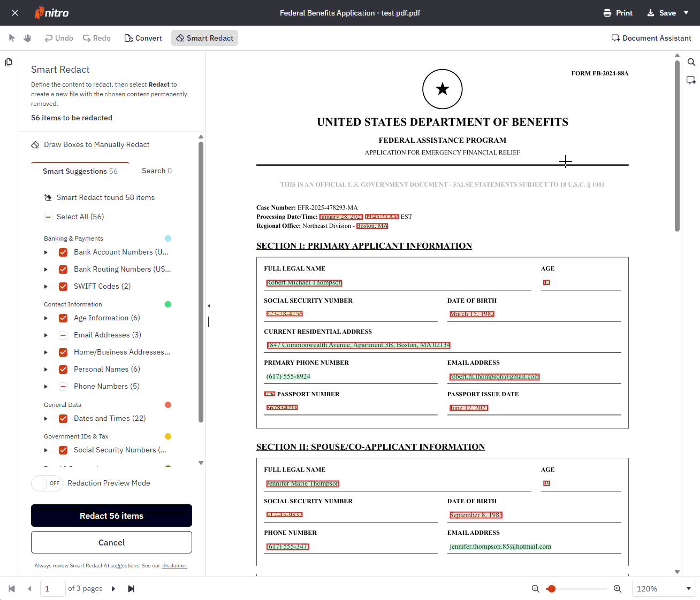Select the hand pan tool
Image resolution: width=700 pixels, height=600 pixels.
pos(27,38)
